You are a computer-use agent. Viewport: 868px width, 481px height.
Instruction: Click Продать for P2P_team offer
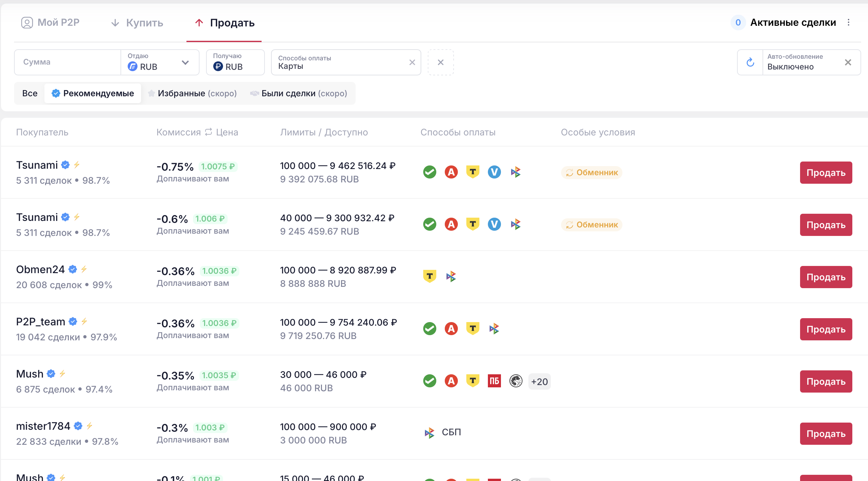tap(826, 329)
